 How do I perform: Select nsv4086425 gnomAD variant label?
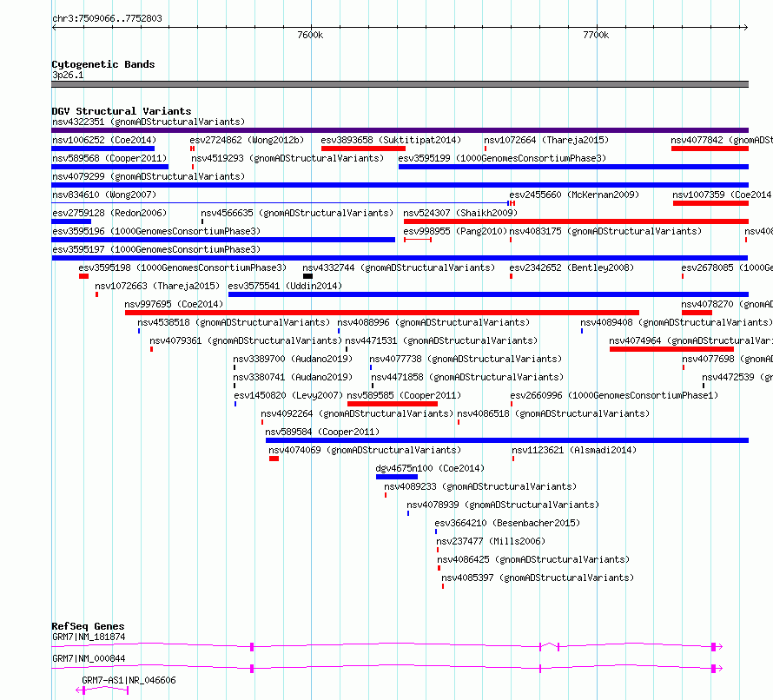pos(533,559)
